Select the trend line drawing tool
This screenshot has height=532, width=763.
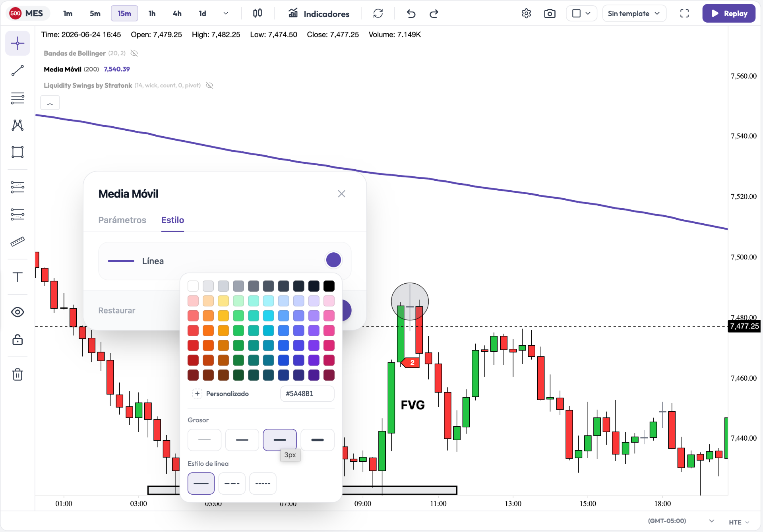coord(17,71)
